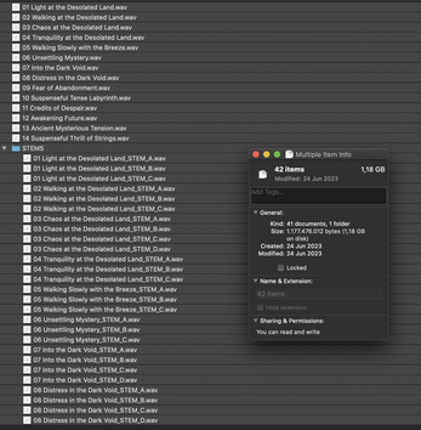Select 08 Distress in the Dark Void_STEM_D.wav
Image resolution: width=421 pixels, height=430 pixels.
pyautogui.click(x=95, y=420)
